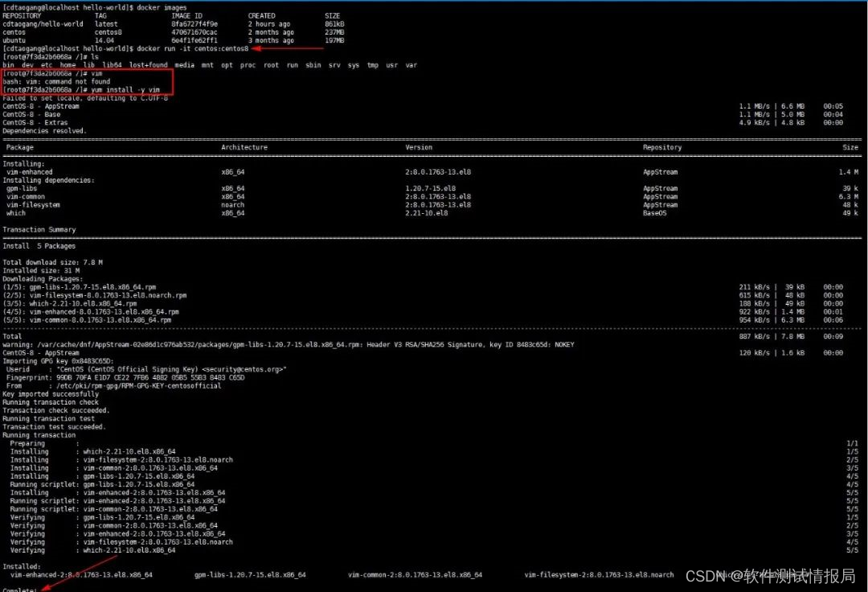Screen dimensions: 868x592
Task: Select the Package table header
Action: (20, 147)
